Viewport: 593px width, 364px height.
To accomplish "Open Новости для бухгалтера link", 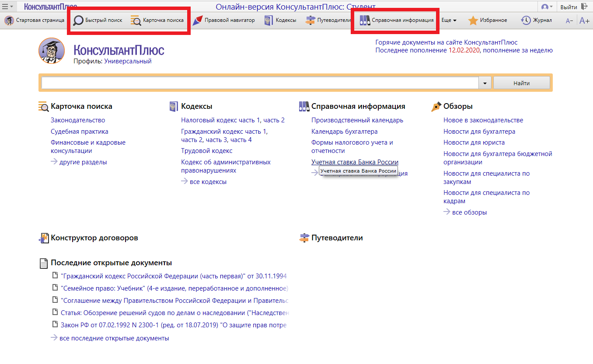I will tap(479, 131).
